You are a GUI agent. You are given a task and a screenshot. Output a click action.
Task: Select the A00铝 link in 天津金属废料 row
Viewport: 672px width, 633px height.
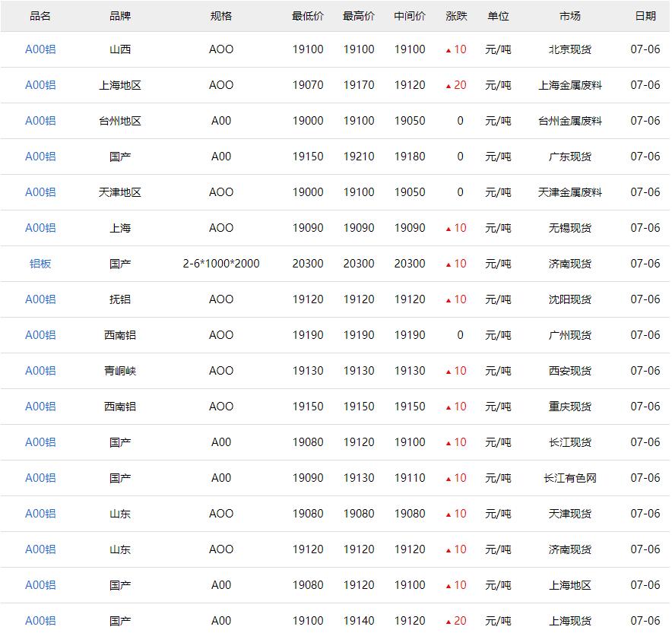point(40,192)
